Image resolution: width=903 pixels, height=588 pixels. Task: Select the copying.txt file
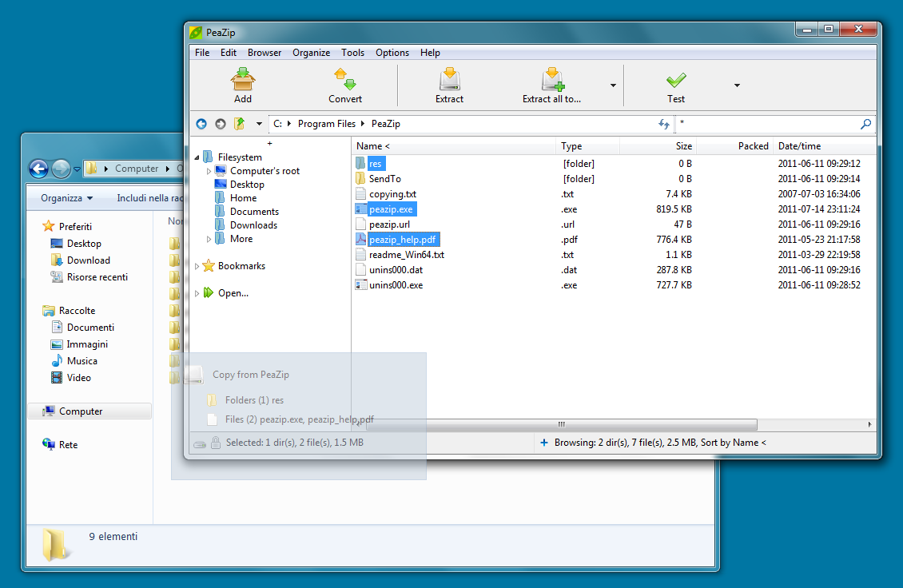coord(392,194)
